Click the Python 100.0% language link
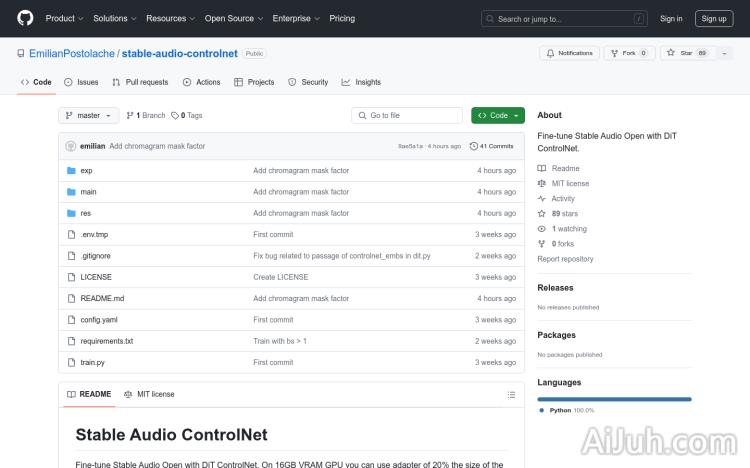750x468 pixels. coord(567,410)
